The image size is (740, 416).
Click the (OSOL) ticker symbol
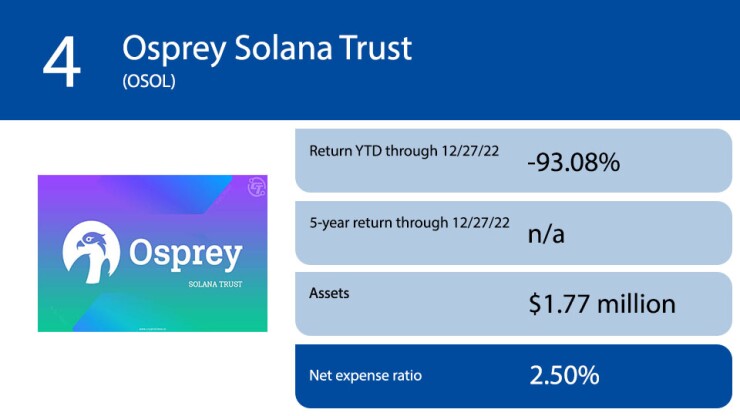148,82
